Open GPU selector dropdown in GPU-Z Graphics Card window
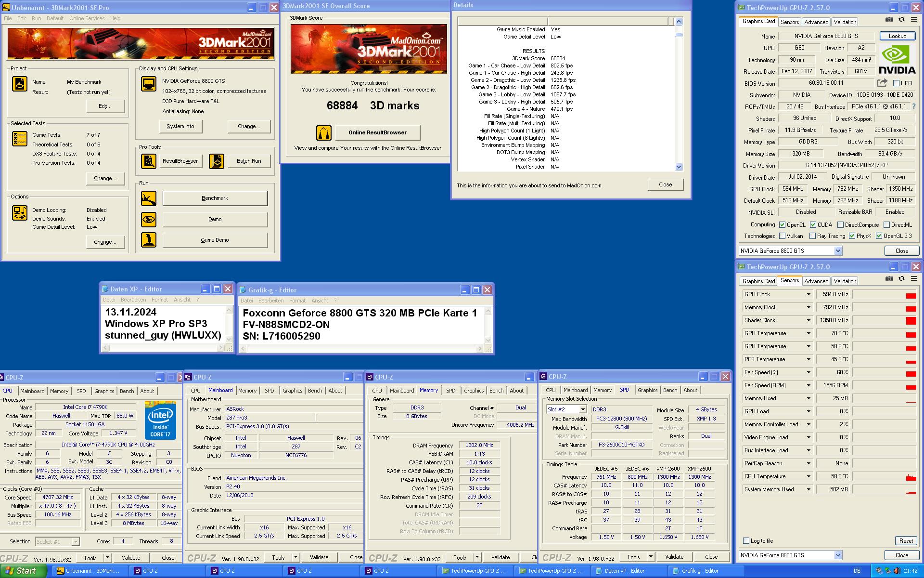 point(837,251)
